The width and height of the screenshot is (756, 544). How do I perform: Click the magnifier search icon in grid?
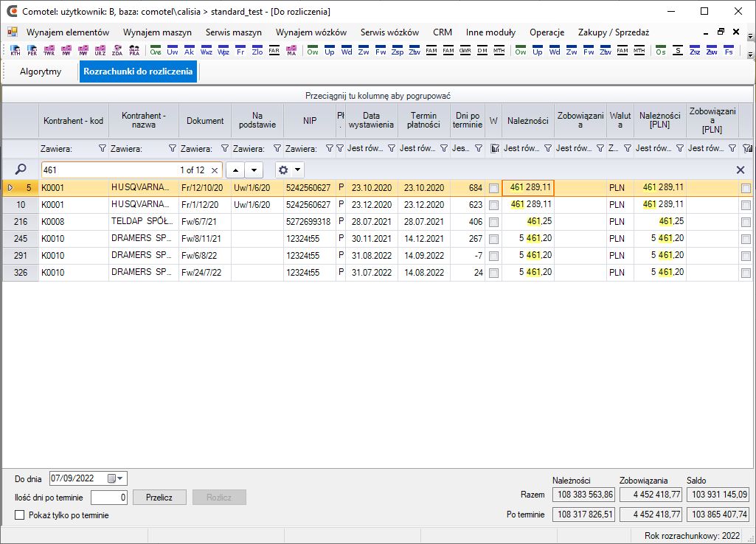[21, 170]
